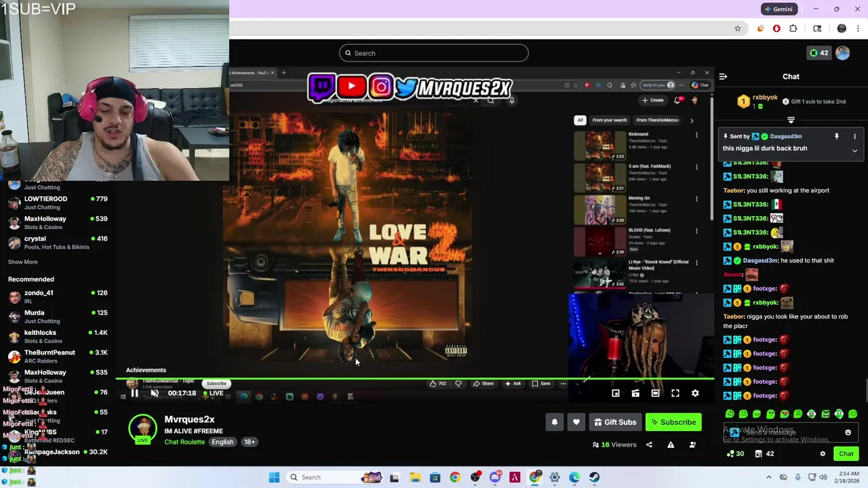
Task: Open the Kickstand video thumbnail
Action: coord(600,146)
